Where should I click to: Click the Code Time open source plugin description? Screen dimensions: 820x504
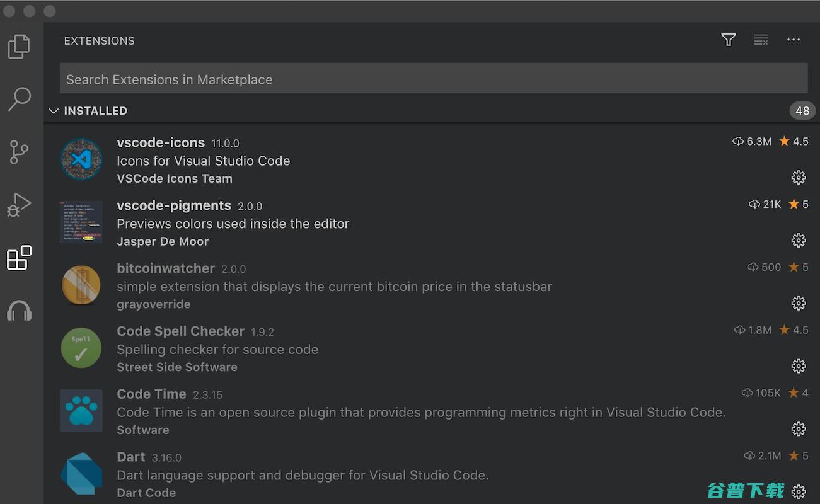(x=421, y=413)
